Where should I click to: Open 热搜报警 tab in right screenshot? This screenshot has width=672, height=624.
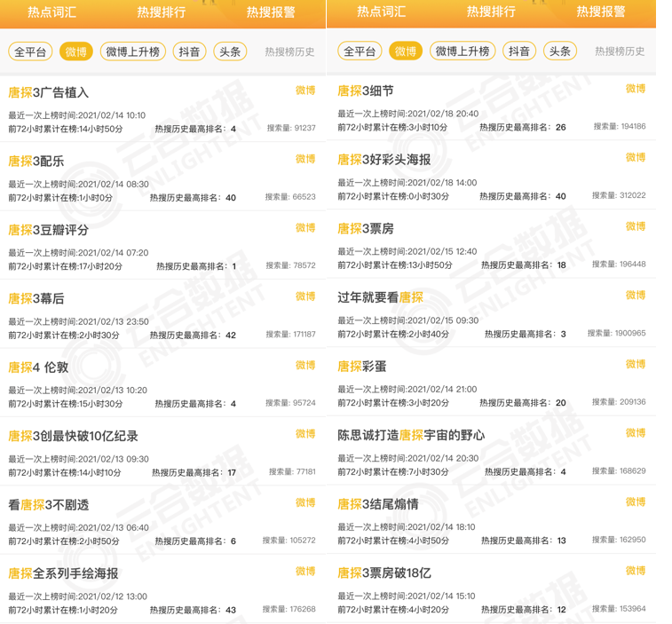click(x=600, y=12)
